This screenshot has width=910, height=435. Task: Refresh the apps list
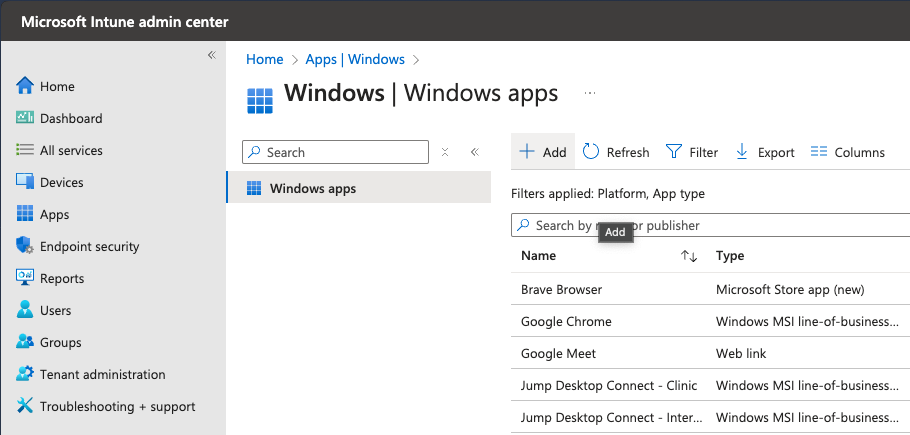click(616, 152)
